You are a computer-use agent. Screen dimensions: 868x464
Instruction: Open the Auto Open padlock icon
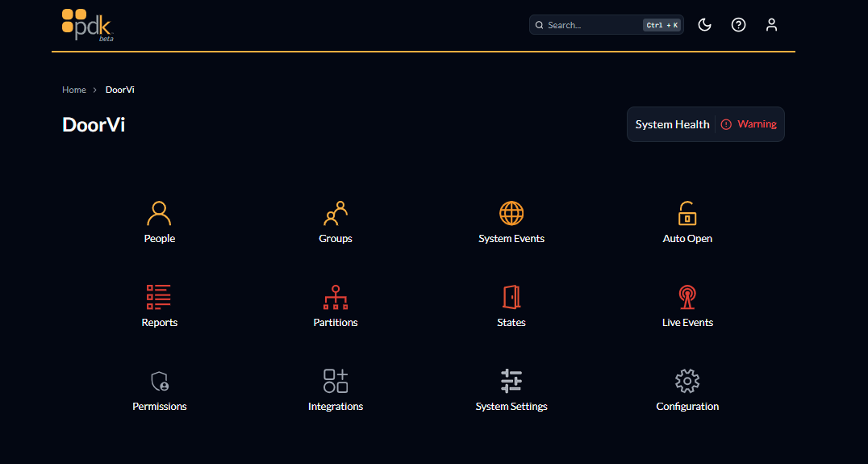687,213
